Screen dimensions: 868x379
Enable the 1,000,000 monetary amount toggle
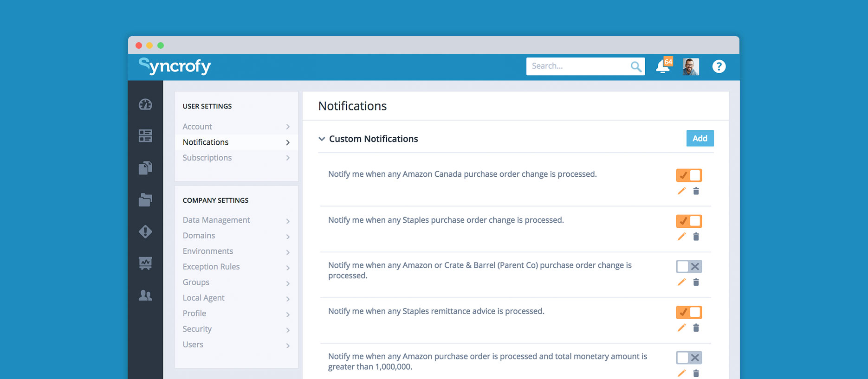point(689,358)
